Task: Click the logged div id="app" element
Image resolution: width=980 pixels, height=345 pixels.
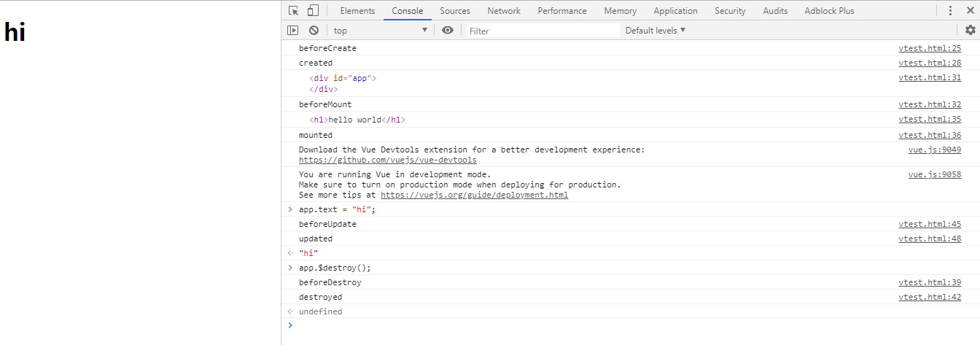Action: [x=343, y=83]
